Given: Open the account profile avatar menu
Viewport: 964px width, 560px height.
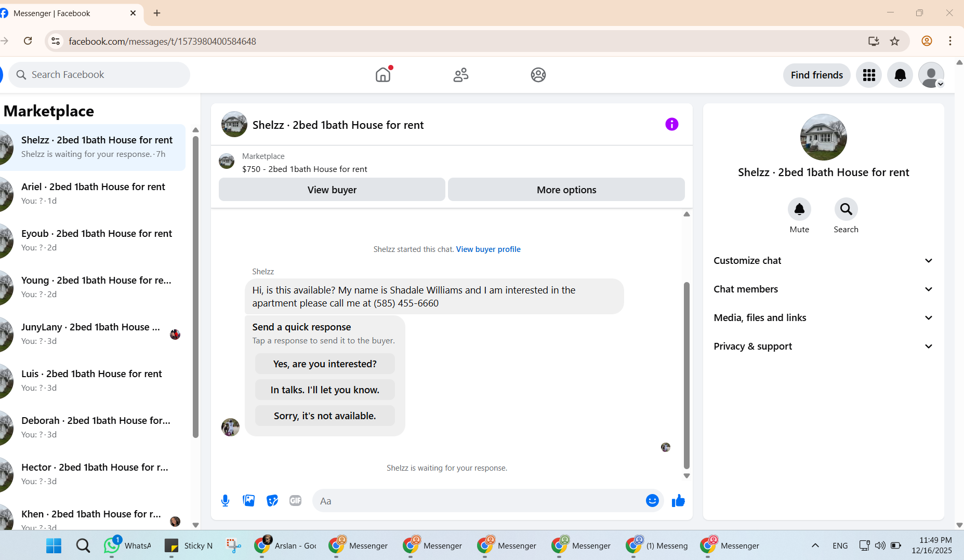Looking at the screenshot, I should point(931,75).
